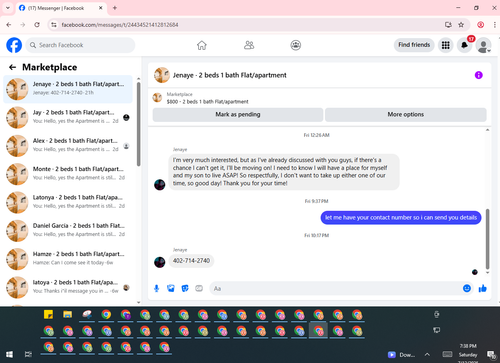Open the Windows Start menu
This screenshot has height=363, width=500.
9,354
